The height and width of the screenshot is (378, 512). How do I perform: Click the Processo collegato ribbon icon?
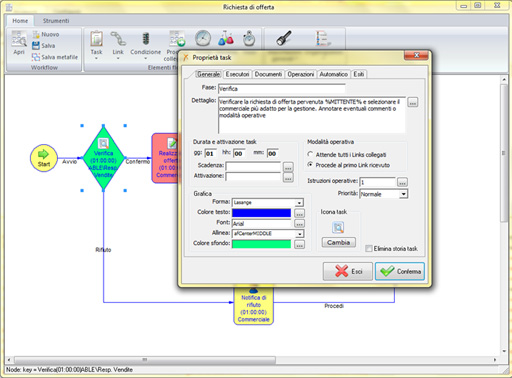177,39
